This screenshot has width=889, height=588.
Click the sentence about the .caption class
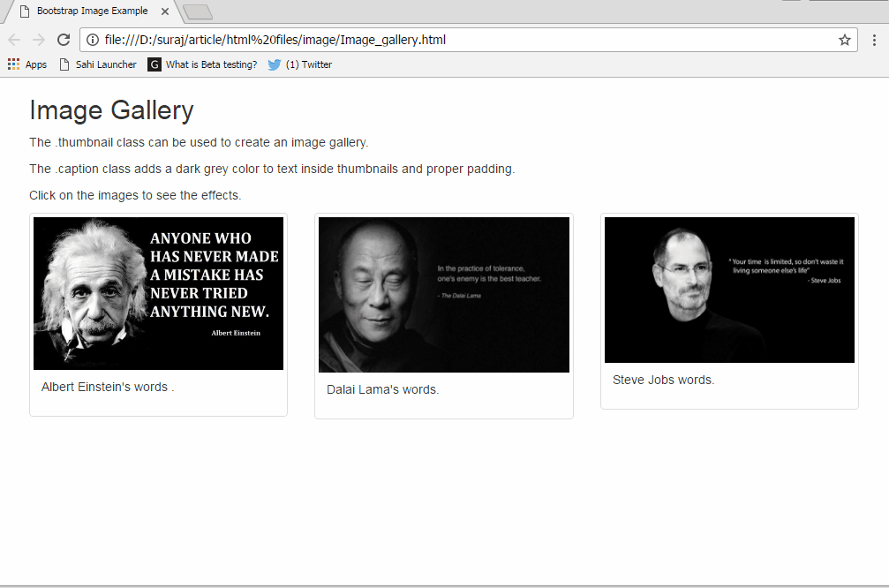click(x=272, y=169)
